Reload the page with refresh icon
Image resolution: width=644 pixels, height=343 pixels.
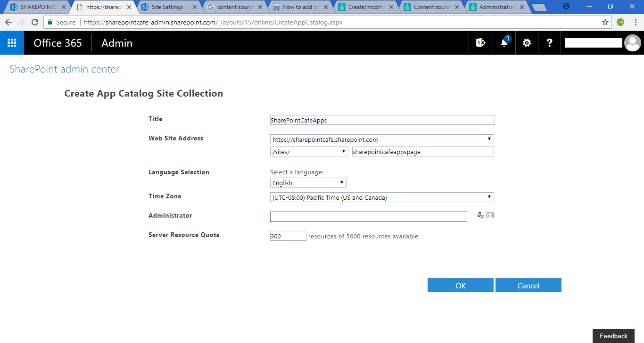point(35,22)
